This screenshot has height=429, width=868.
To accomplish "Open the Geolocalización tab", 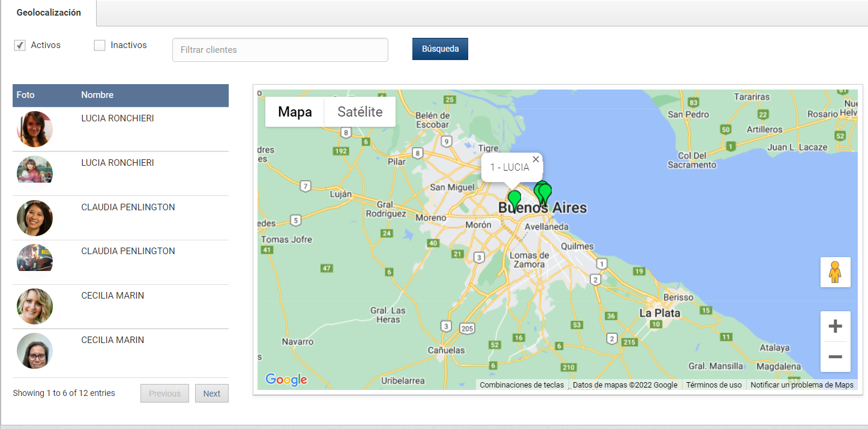I will pos(48,12).
